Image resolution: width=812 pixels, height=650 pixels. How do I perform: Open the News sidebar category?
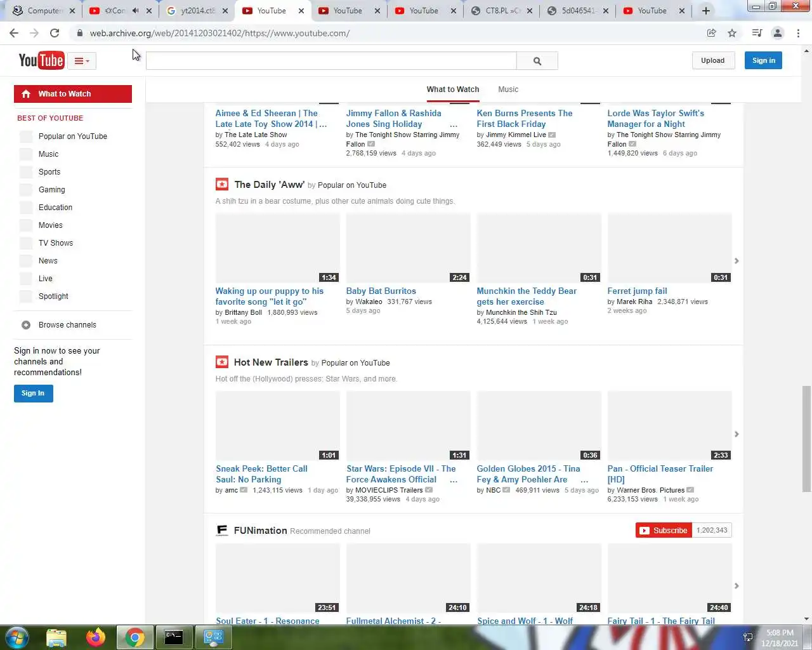48,261
